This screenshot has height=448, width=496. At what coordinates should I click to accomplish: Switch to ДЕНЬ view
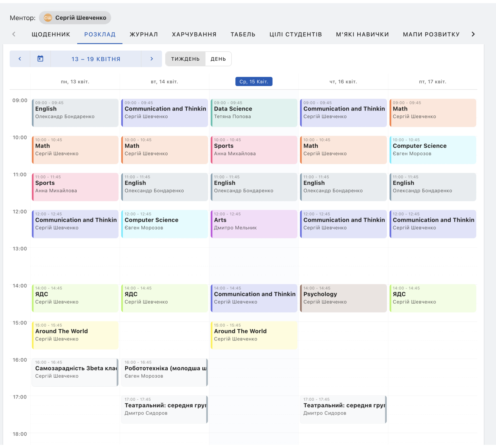[x=218, y=59]
